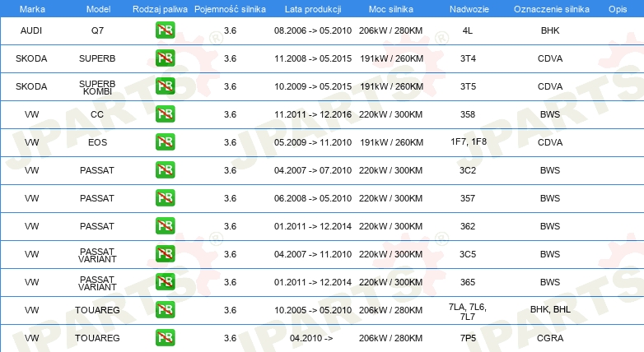Viewport: 644px width, 352px height.
Task: Click the fuel icon for TOUAREG engine CGRA
Action: coord(165,338)
